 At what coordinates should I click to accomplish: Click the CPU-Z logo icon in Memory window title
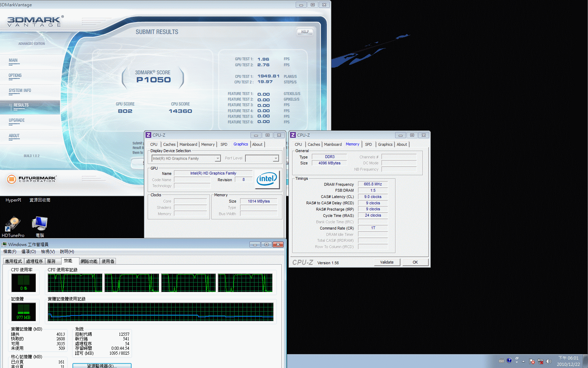coord(293,135)
